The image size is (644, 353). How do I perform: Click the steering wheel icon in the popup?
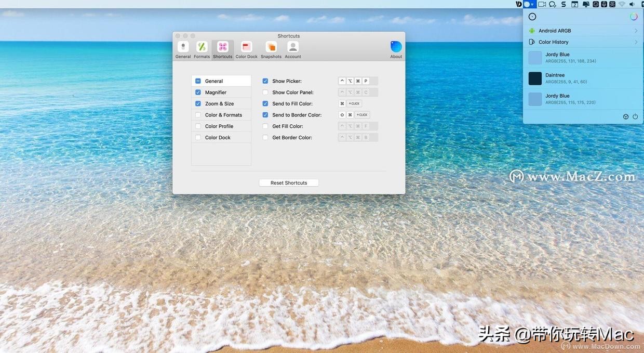tap(625, 116)
